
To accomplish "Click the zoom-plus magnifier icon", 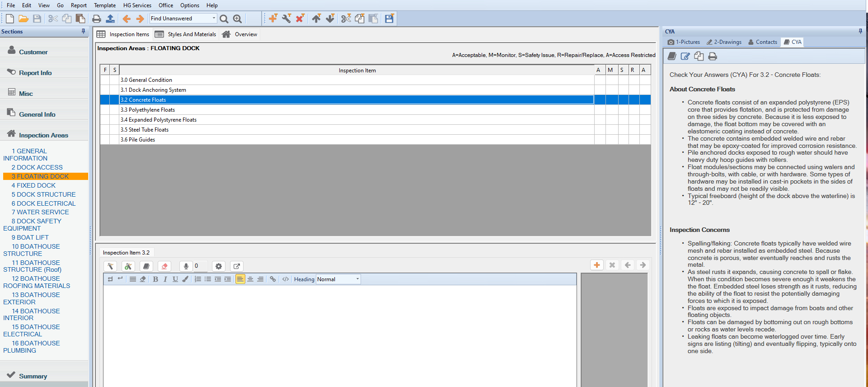I will [237, 19].
